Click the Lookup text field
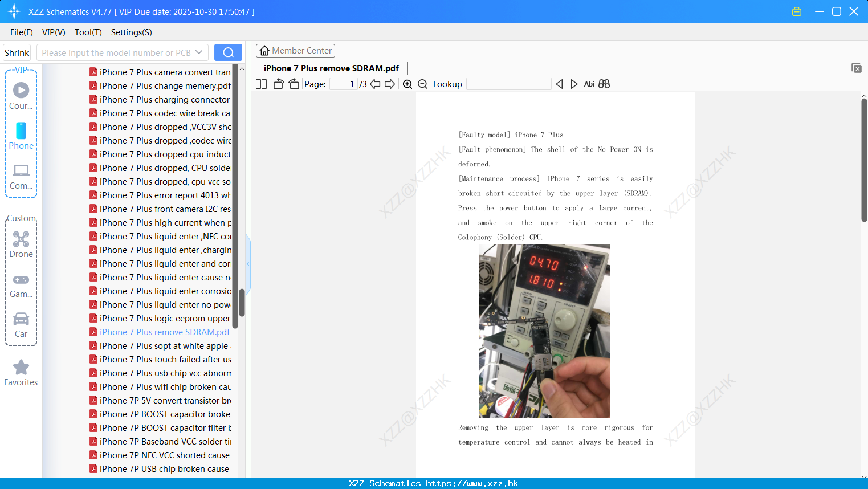 [x=509, y=84]
